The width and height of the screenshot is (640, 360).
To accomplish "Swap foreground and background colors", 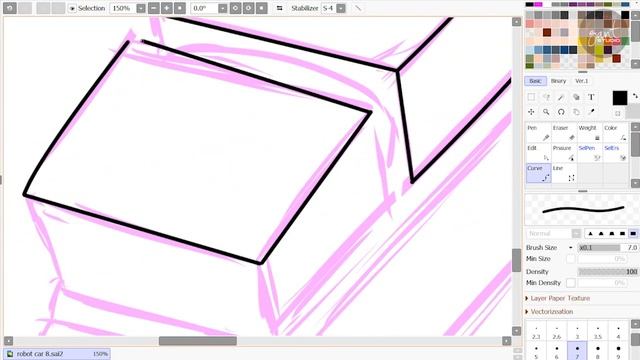I will 635,96.
